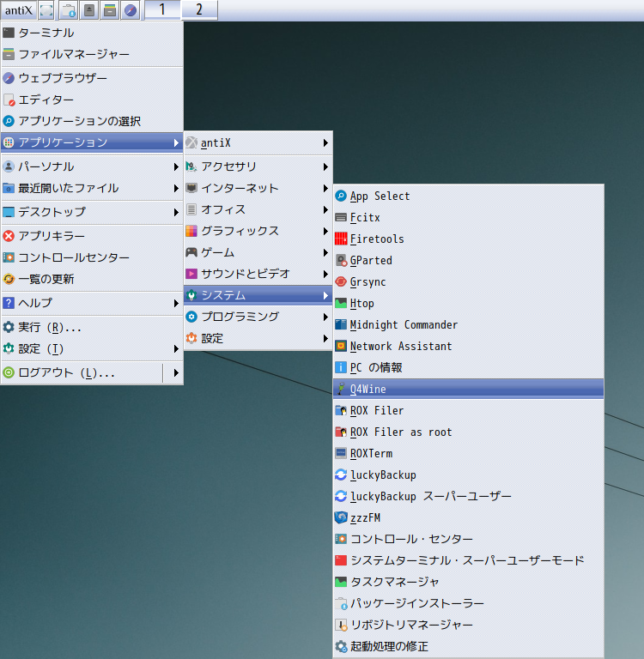Open the antiX start menu button
The height and width of the screenshot is (659, 644).
19,10
